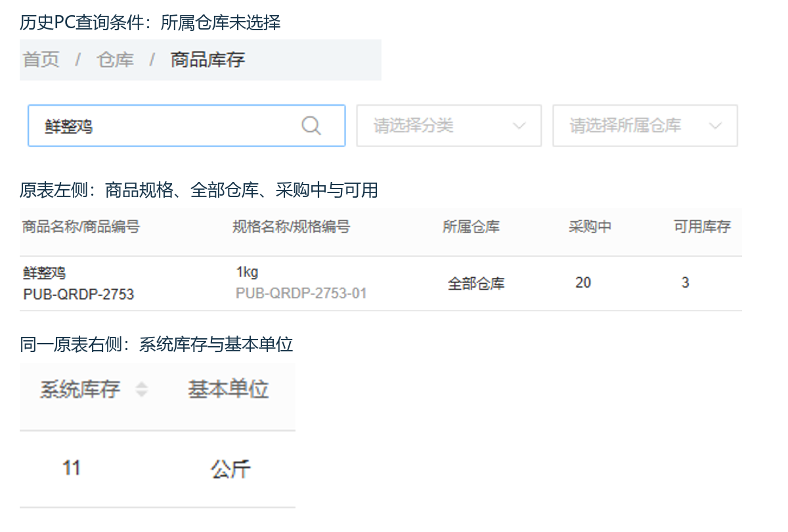This screenshot has width=788, height=532.
Task: Click the 鲜整鸡 product name in table
Action: (45, 273)
